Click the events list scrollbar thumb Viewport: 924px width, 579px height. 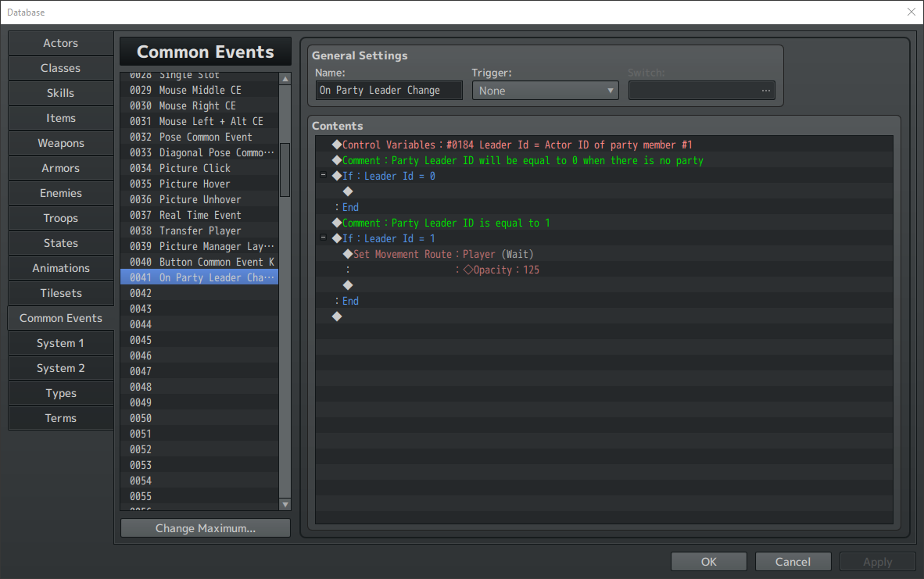(285, 170)
